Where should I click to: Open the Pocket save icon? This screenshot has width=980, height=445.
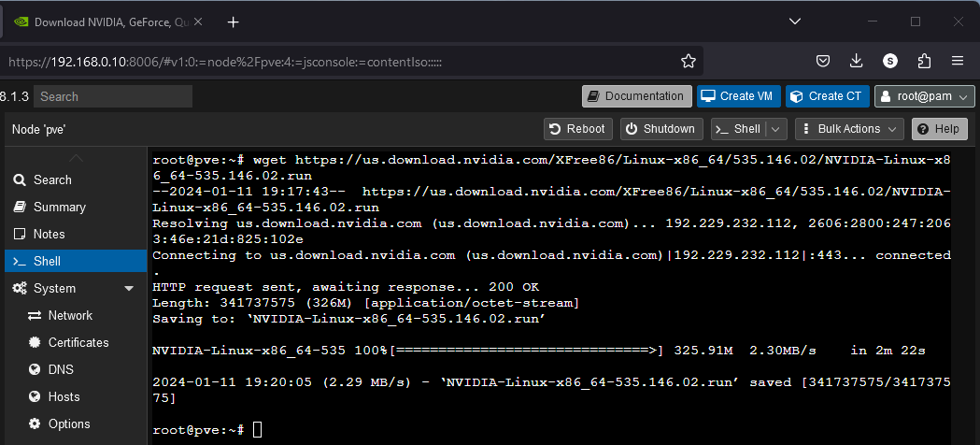pos(823,61)
